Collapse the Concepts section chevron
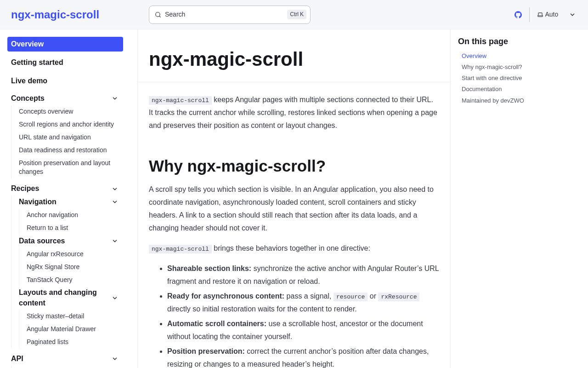The width and height of the screenshot is (588, 368). point(115,98)
